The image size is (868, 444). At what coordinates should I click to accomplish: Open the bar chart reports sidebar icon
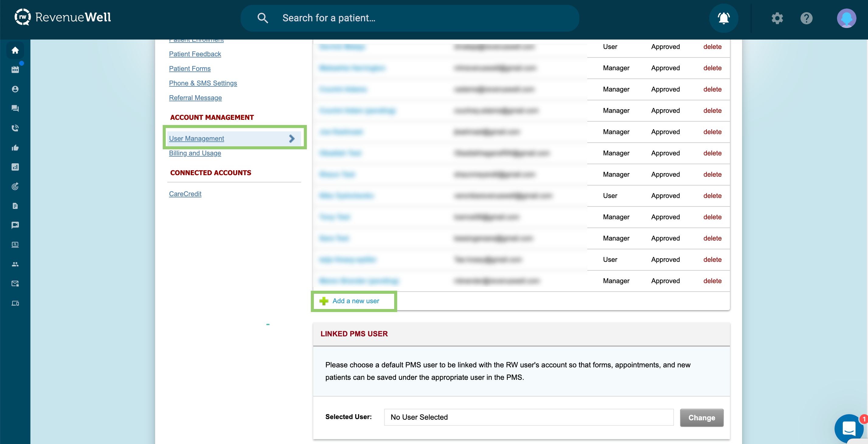click(15, 167)
